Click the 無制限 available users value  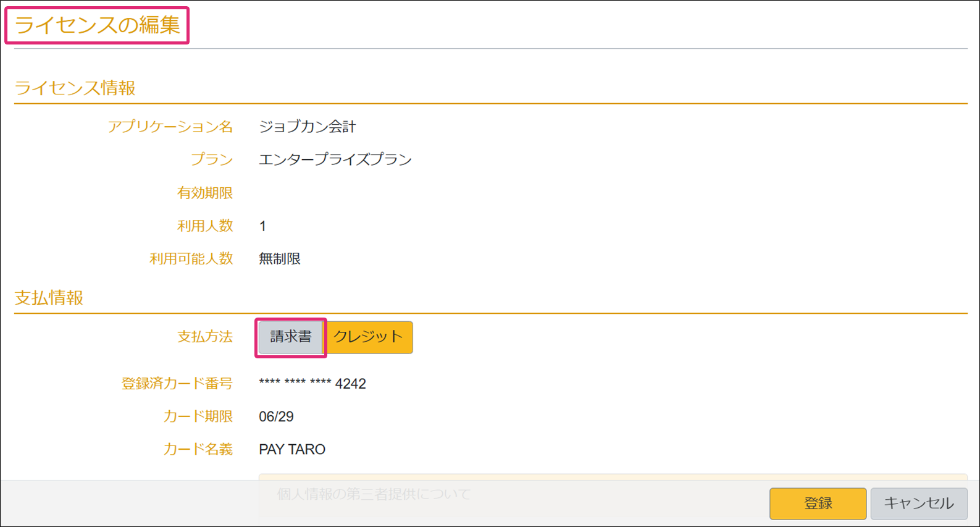[279, 259]
